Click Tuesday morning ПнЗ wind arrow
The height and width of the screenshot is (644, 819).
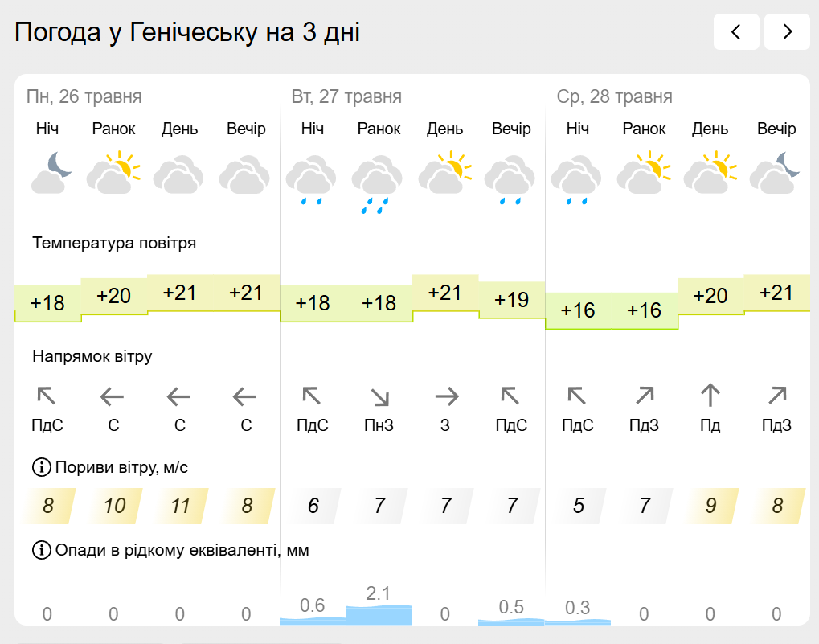coord(379,397)
